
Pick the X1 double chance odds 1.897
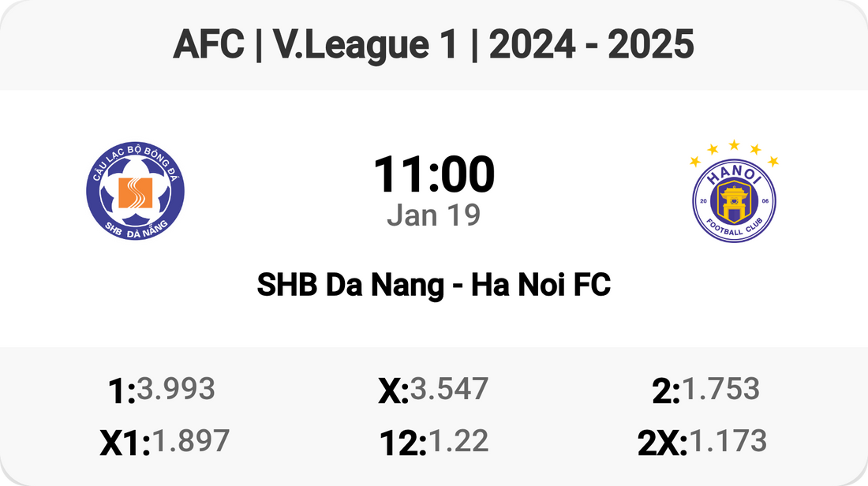190,441
